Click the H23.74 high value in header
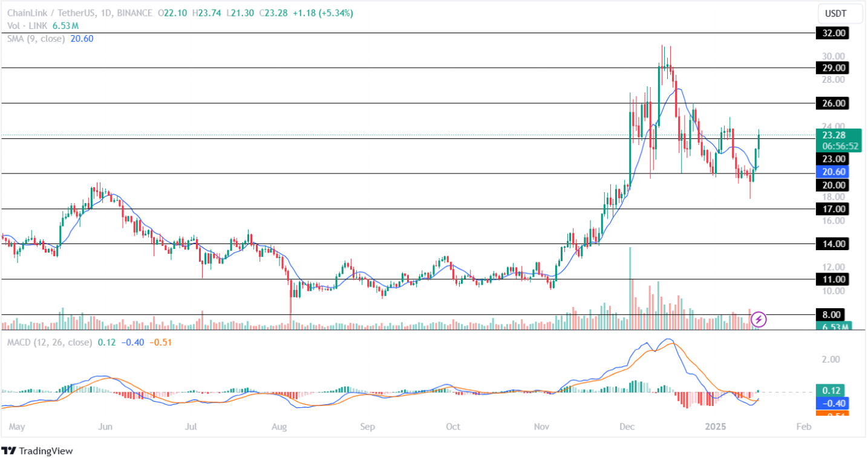Image resolution: width=868 pixels, height=458 pixels. pyautogui.click(x=207, y=13)
